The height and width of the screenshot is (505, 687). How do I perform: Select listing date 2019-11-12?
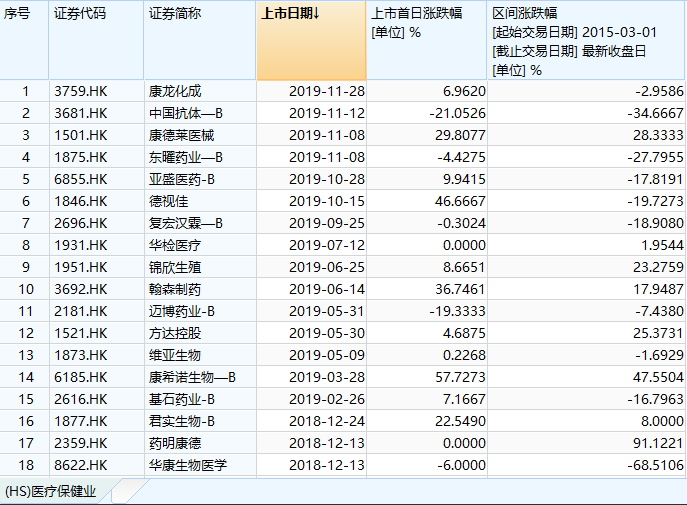click(327, 113)
